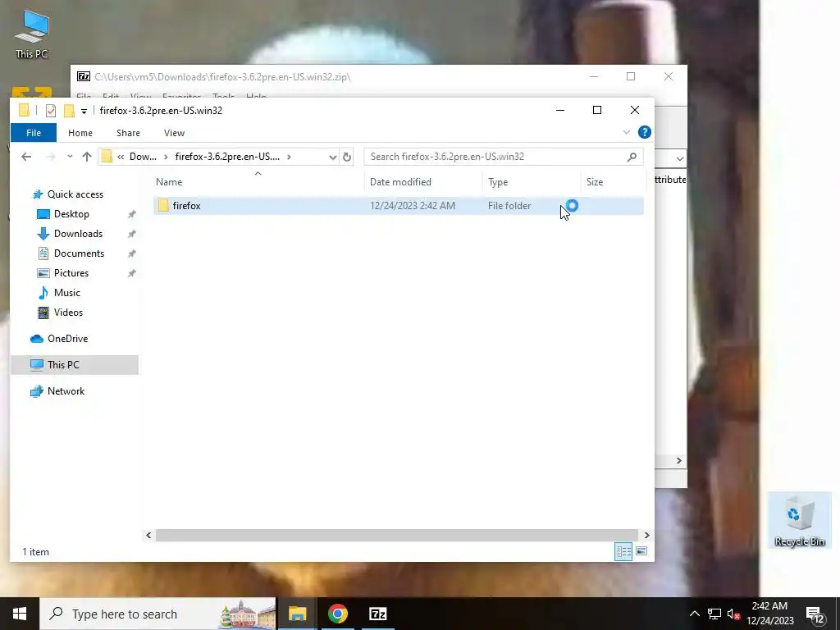The image size is (840, 630).
Task: Click firefox-3.6.2pre.en-US breadcrumb segment
Action: click(x=227, y=157)
